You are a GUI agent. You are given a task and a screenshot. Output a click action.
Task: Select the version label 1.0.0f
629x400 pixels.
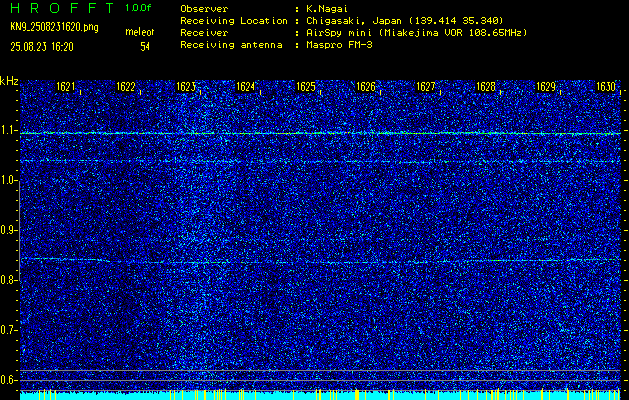pos(138,8)
